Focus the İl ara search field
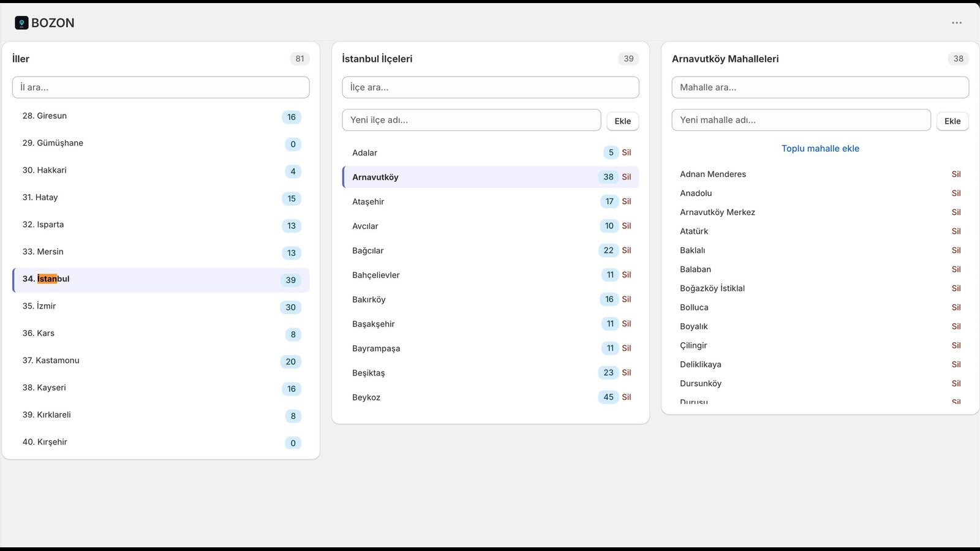 tap(160, 88)
